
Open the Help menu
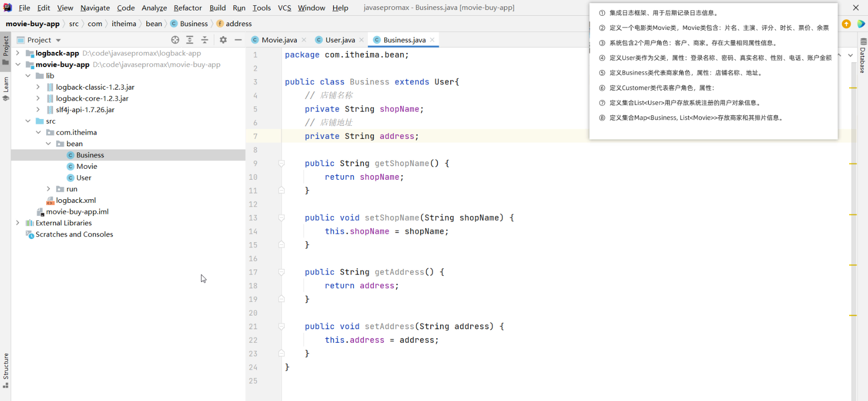pos(340,8)
